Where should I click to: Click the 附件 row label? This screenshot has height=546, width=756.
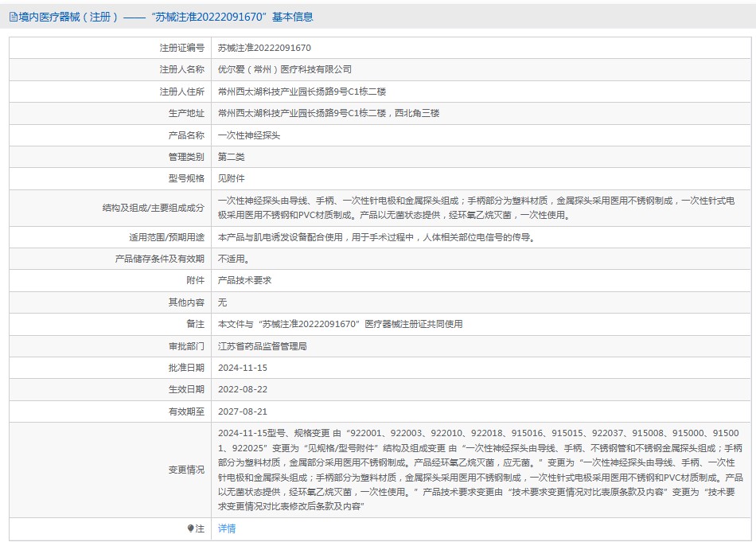pyautogui.click(x=195, y=280)
